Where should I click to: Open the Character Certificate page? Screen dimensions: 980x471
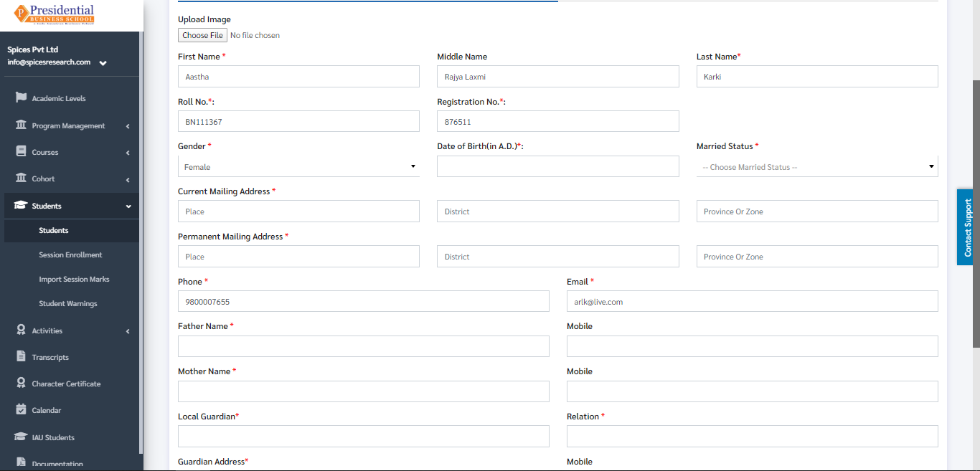(x=66, y=384)
